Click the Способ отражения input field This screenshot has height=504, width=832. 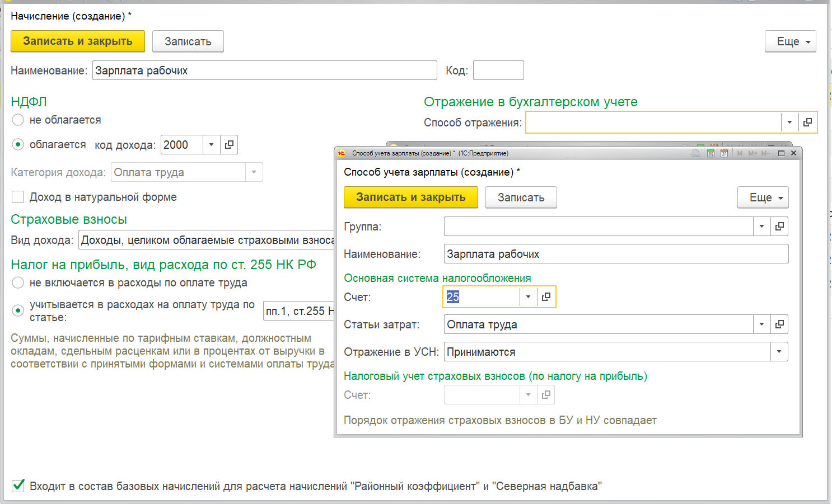[653, 122]
